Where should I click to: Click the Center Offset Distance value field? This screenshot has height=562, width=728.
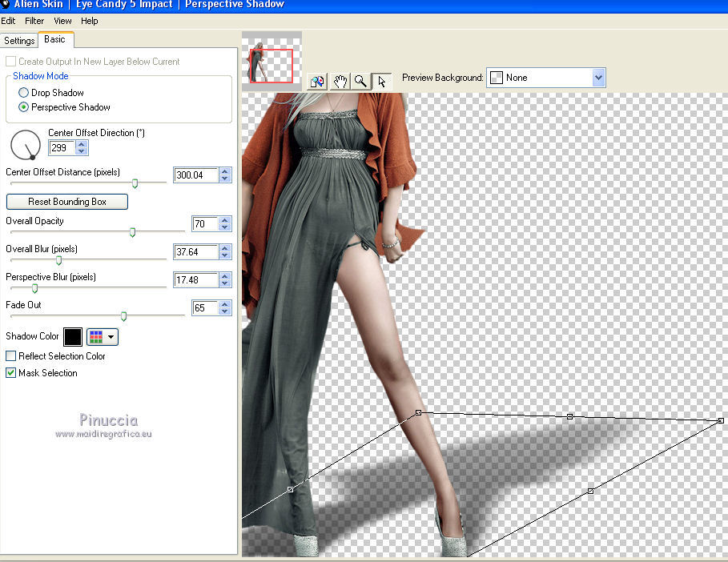(x=195, y=175)
